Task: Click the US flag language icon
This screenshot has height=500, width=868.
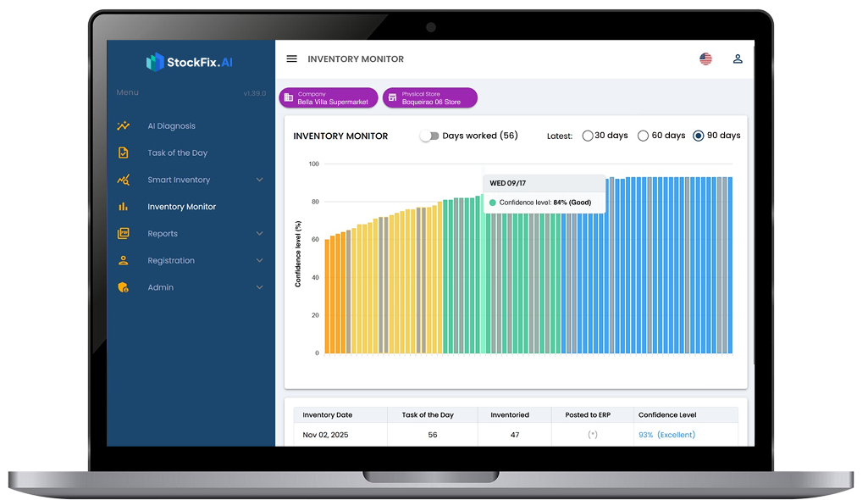Action: tap(705, 59)
